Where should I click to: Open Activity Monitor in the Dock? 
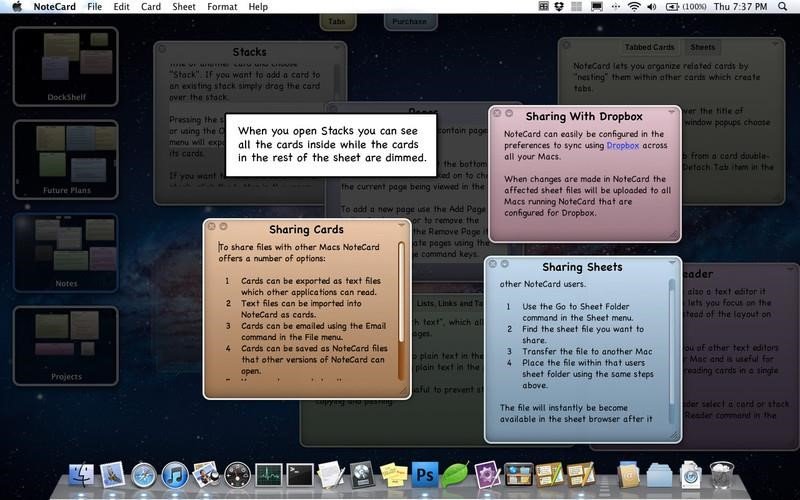(268, 475)
